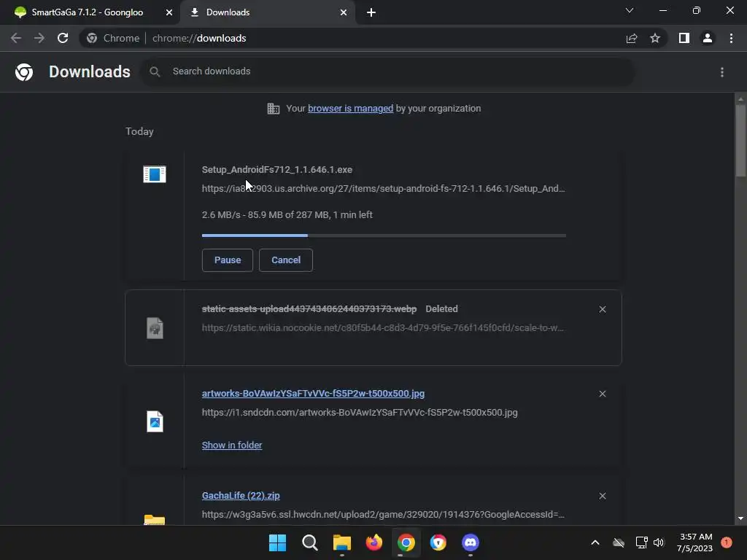The image size is (747, 560).
Task: Click the page vertical scrollbar thumb
Action: click(x=740, y=141)
